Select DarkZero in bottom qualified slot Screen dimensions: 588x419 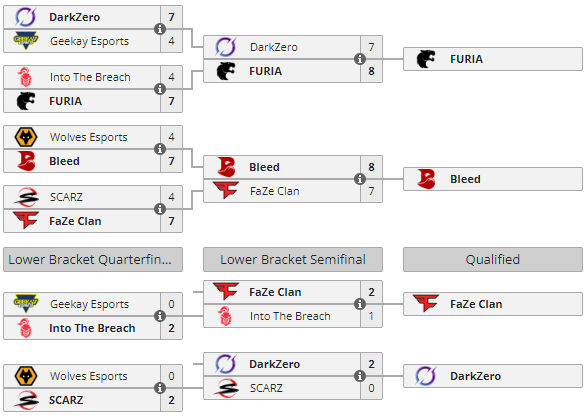(493, 376)
